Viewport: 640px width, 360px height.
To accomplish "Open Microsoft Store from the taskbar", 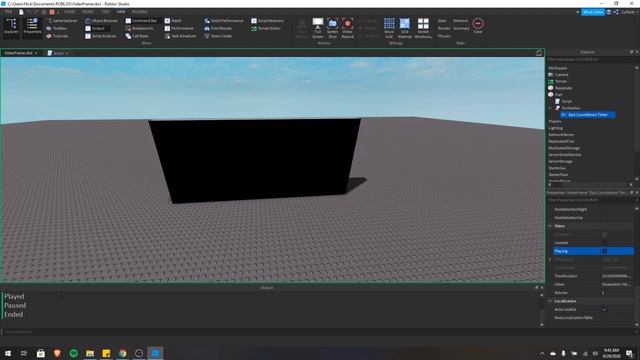I will [x=40, y=353].
